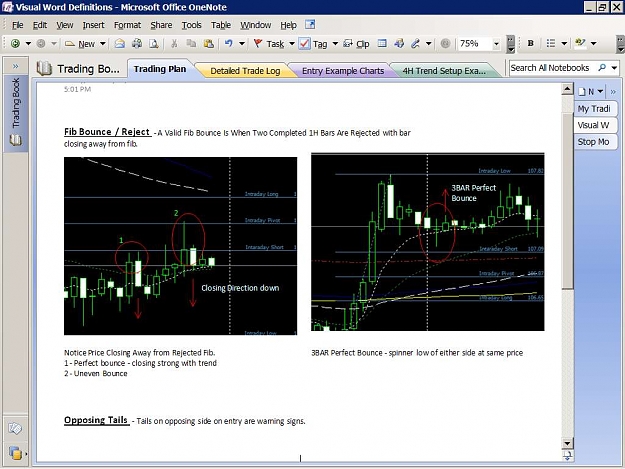Switch to the 4H Trend Setup tab

pyautogui.click(x=444, y=71)
